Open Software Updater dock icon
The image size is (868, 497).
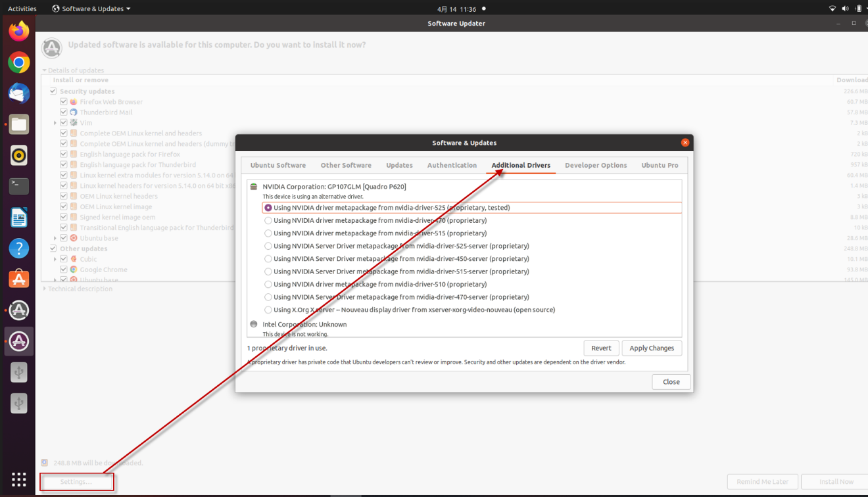pos(19,310)
